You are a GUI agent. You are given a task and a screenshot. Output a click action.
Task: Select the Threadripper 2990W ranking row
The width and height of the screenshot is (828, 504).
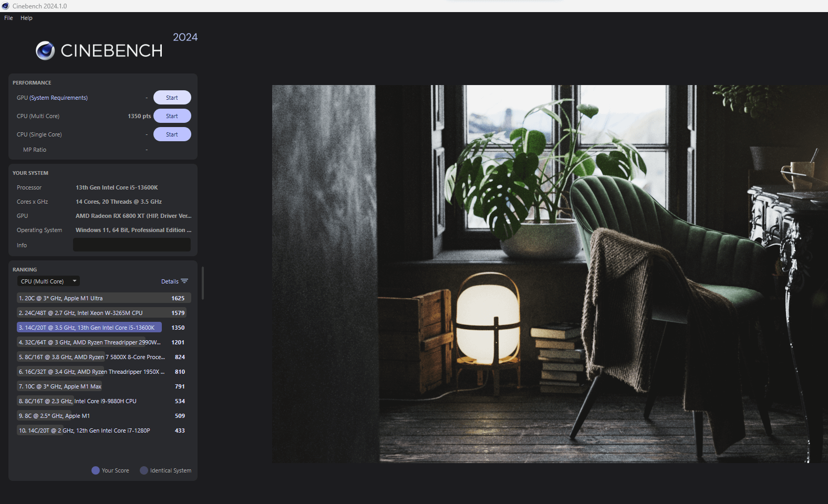coord(103,342)
